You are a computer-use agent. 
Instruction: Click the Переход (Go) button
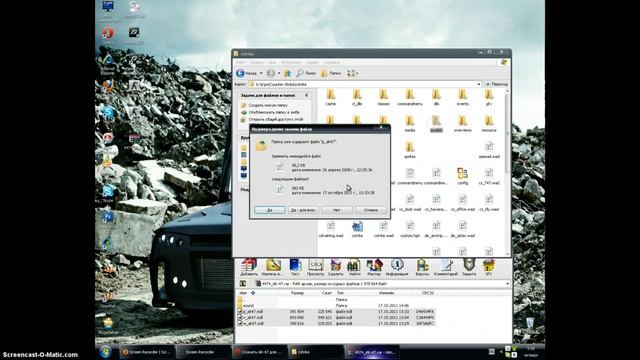coord(496,84)
